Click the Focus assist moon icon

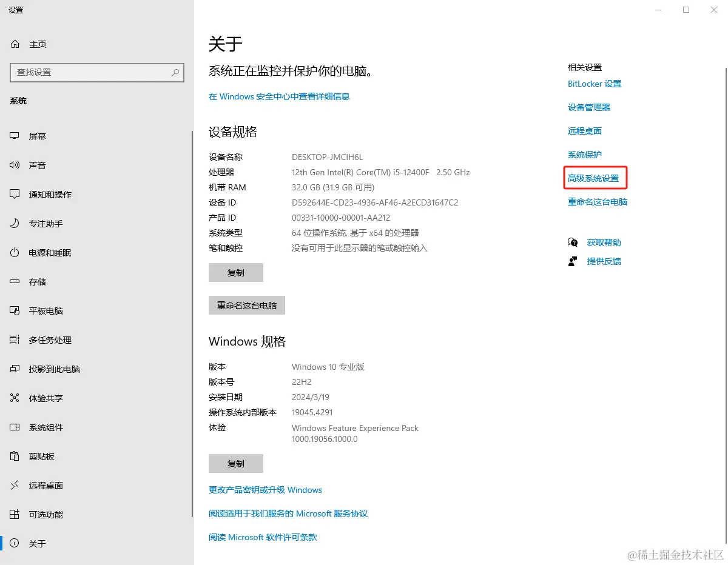15,224
